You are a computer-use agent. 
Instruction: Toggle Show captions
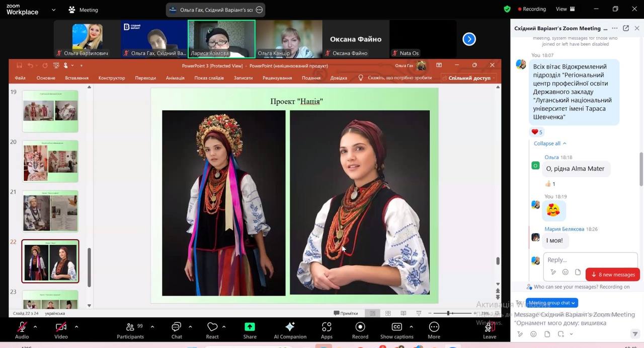(x=396, y=329)
